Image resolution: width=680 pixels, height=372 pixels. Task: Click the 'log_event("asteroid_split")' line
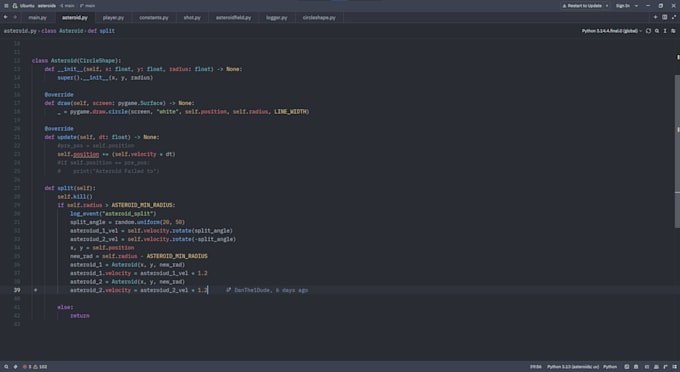click(x=113, y=214)
